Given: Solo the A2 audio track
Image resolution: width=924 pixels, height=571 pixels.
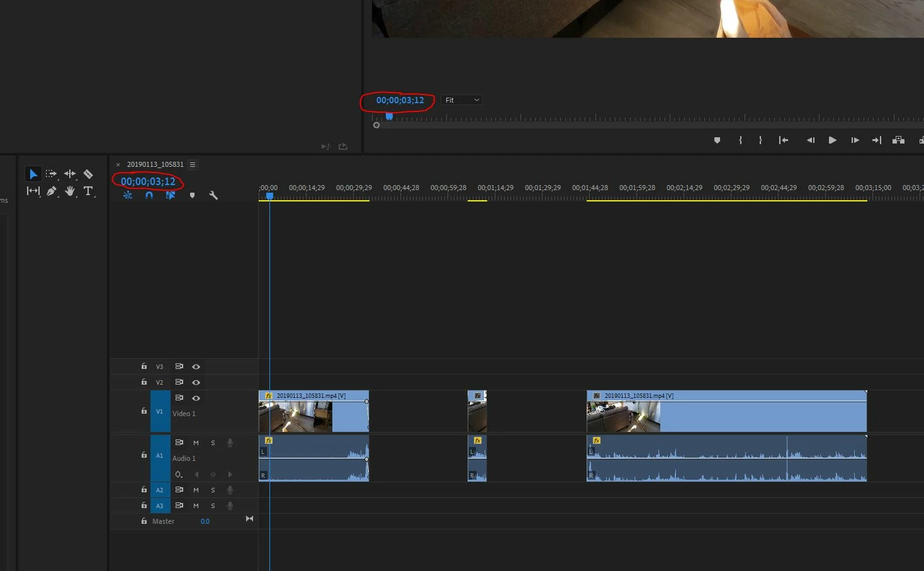Looking at the screenshot, I should pos(213,490).
